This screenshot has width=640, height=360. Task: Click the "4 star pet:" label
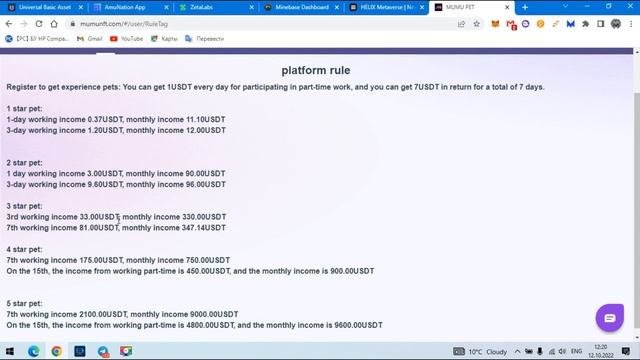[x=24, y=249]
